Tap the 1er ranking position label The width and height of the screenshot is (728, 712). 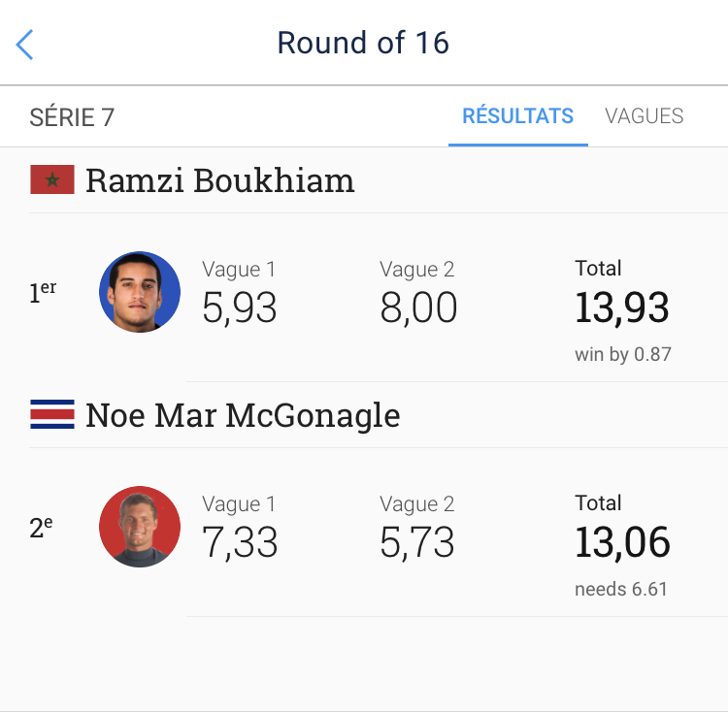coord(43,292)
